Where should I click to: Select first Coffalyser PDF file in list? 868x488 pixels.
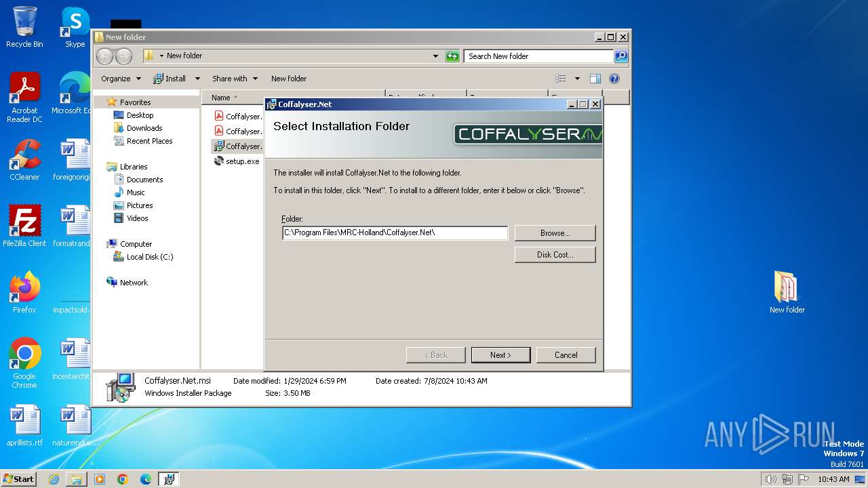coord(238,117)
